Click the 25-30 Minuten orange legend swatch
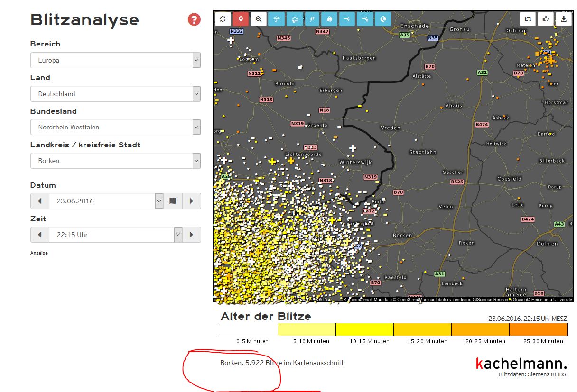 [x=538, y=329]
